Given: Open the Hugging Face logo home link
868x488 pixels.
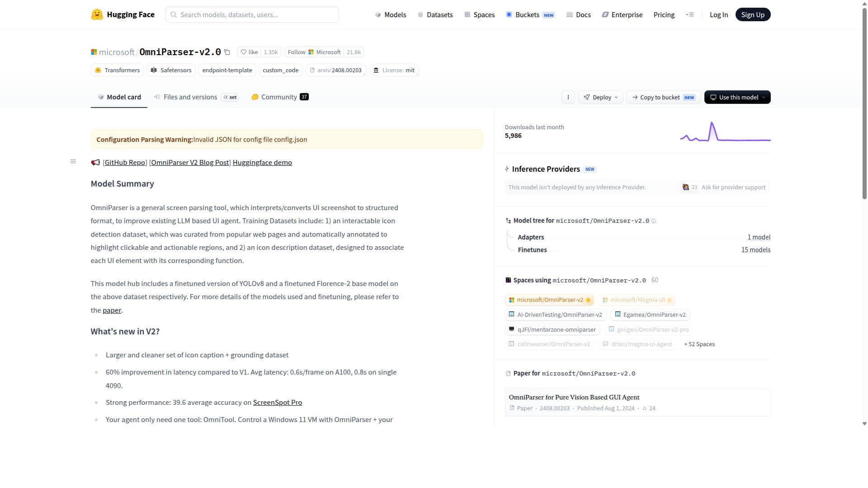Looking at the screenshot, I should 123,14.
